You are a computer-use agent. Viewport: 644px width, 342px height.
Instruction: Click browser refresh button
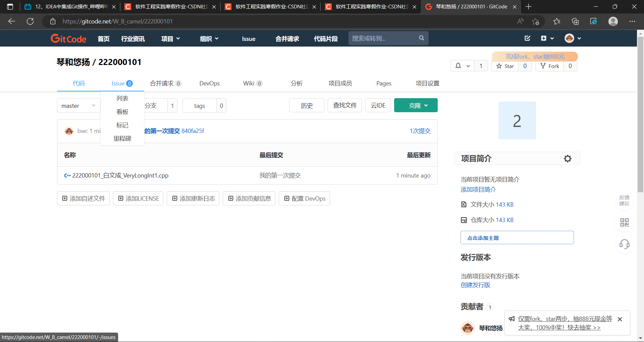pos(30,21)
